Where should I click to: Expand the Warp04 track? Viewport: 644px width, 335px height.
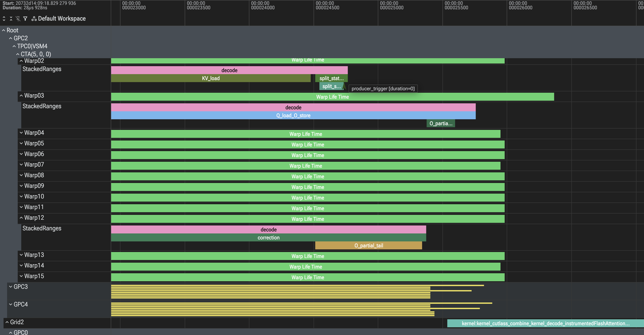(21, 133)
